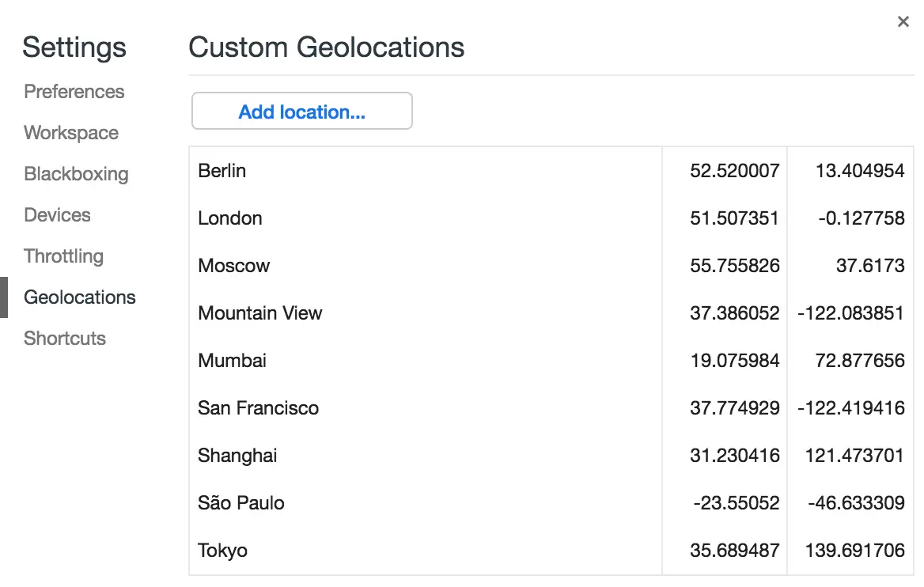The width and height of the screenshot is (924, 587).
Task: Open the Preferences settings section
Action: [74, 92]
